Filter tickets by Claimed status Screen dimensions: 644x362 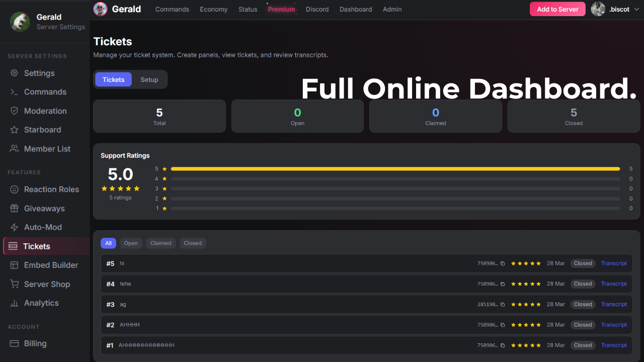[x=161, y=243]
